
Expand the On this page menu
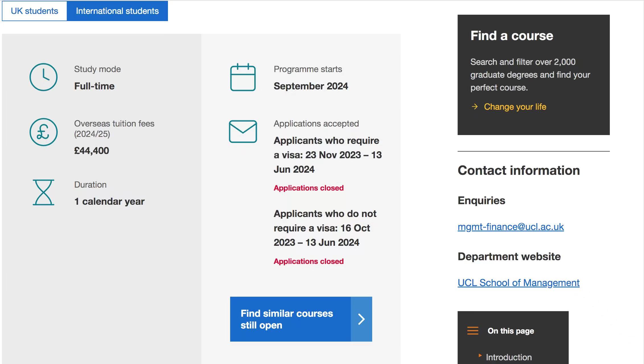point(511,331)
